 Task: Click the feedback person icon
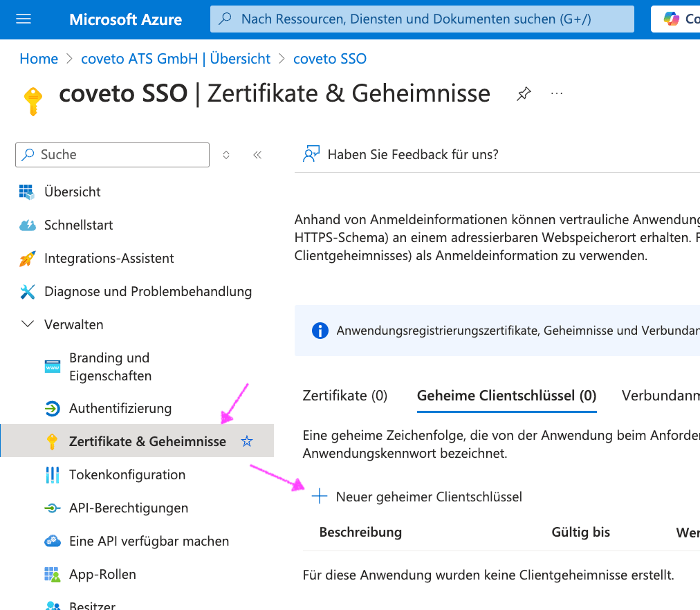tap(311, 154)
